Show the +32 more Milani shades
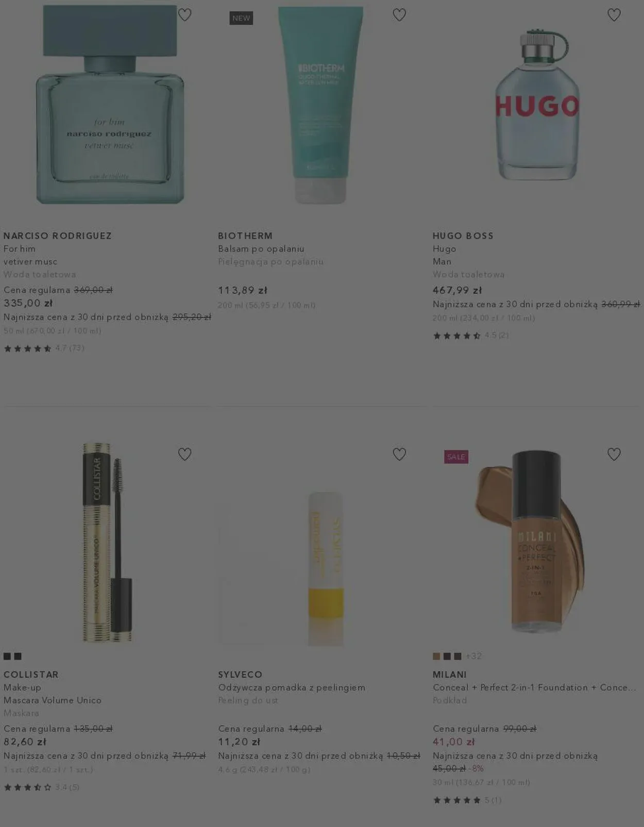Viewport: 644px width, 827px height. tap(473, 656)
